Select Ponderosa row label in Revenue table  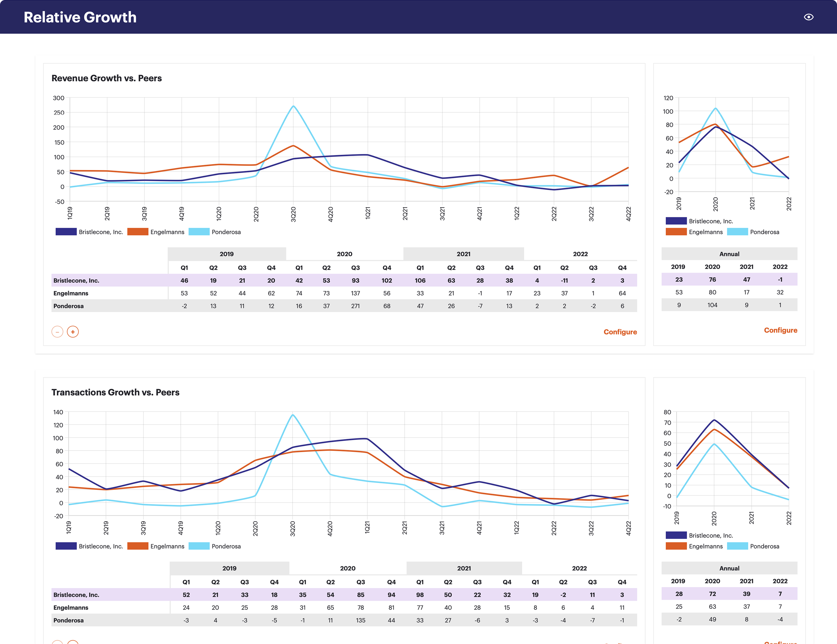(x=69, y=306)
